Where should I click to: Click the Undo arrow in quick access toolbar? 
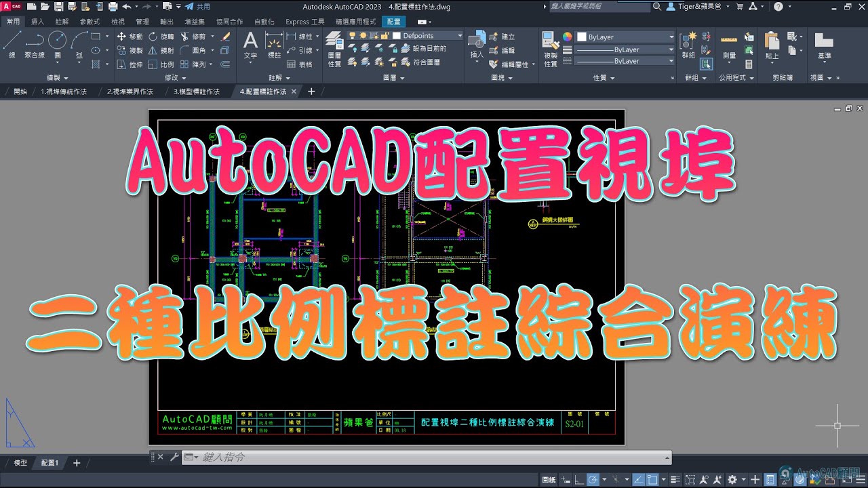tap(126, 7)
